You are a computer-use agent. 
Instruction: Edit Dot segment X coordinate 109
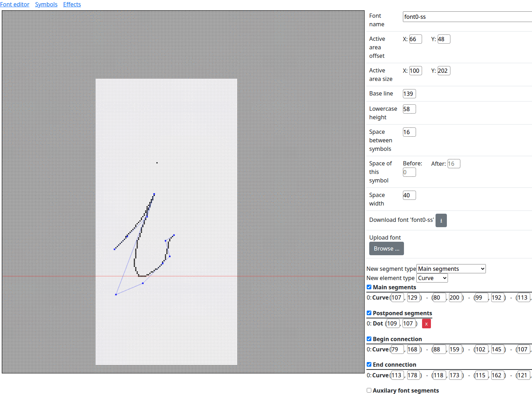(393, 323)
